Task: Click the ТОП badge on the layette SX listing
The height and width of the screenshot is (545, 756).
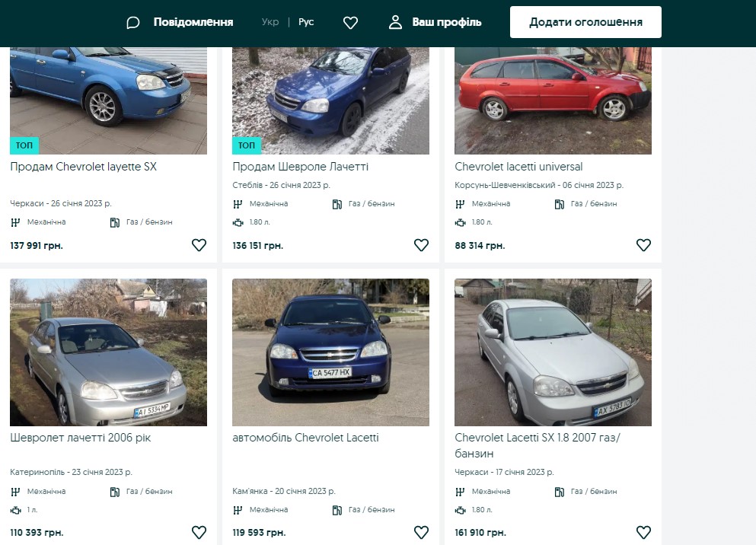Action: point(24,145)
